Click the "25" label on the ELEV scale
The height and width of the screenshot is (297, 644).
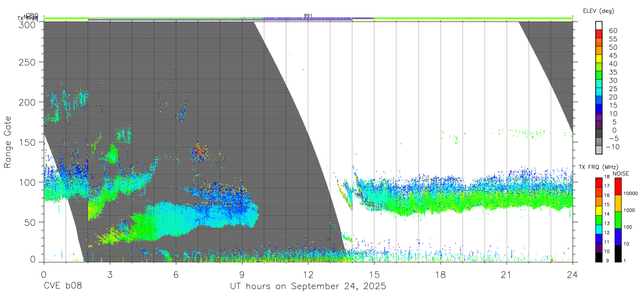coord(613,89)
